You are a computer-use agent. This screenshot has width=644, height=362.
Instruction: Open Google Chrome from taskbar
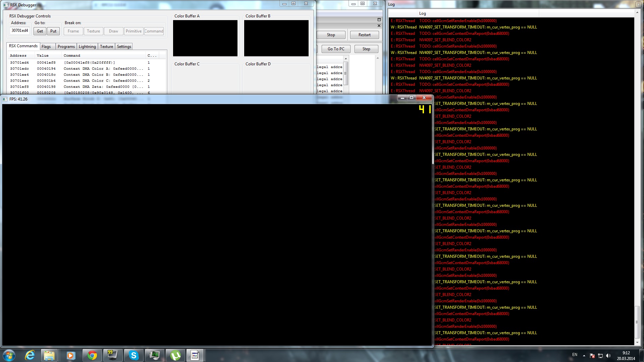(92, 355)
